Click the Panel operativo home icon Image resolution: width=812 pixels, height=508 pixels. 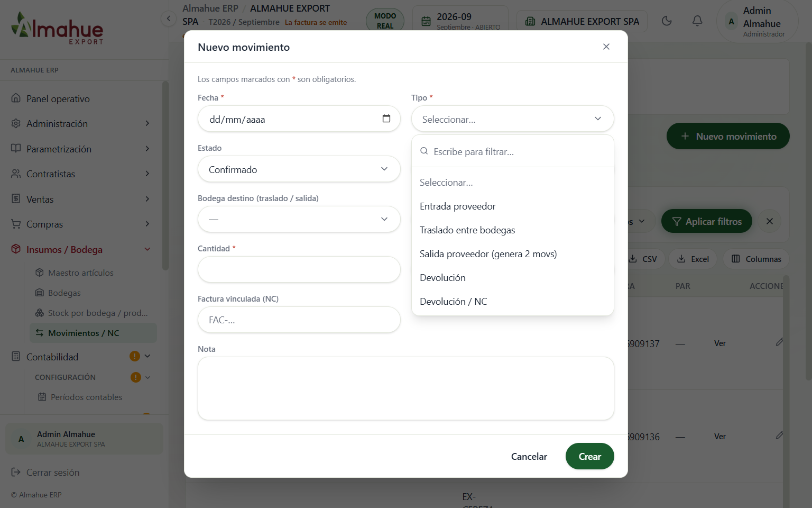click(16, 98)
